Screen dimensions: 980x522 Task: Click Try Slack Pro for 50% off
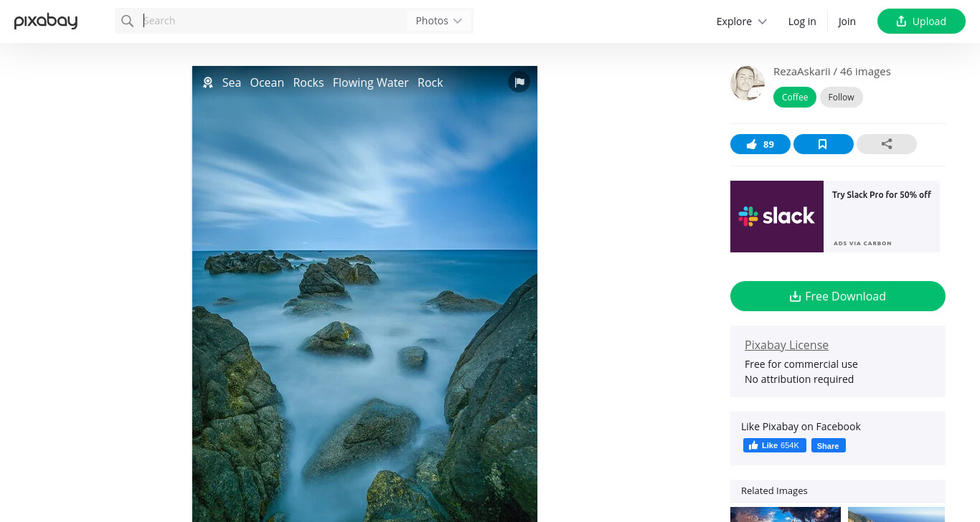(x=882, y=195)
